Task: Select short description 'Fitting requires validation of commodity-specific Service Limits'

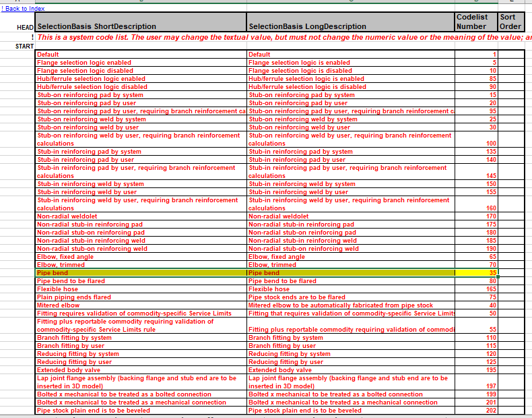Action: point(141,313)
